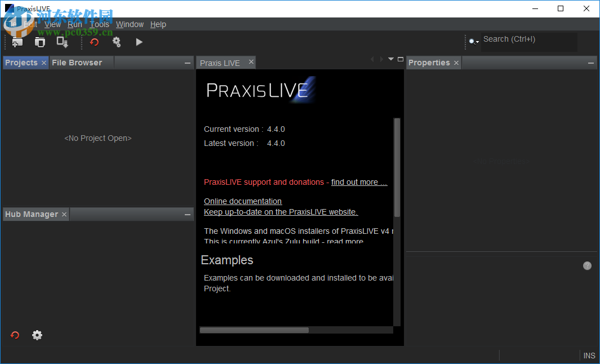Minimize the Properties panel
600x364 pixels.
point(590,63)
